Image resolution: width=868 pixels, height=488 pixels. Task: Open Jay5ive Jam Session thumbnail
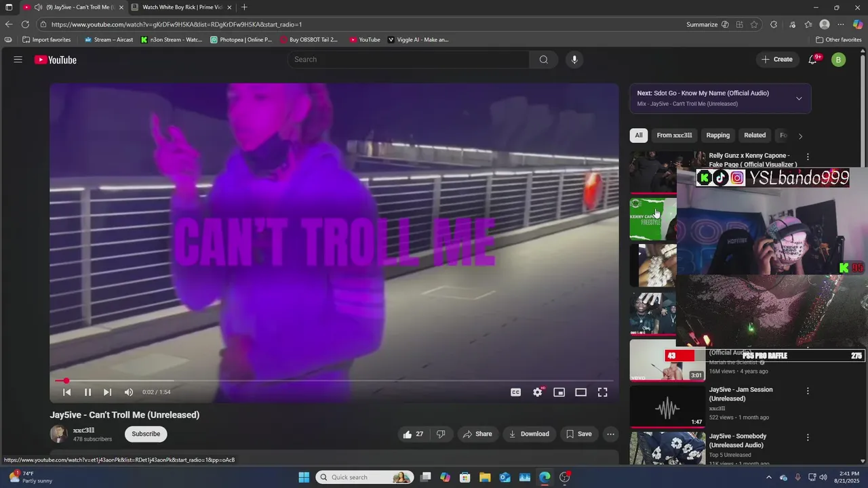pyautogui.click(x=667, y=407)
